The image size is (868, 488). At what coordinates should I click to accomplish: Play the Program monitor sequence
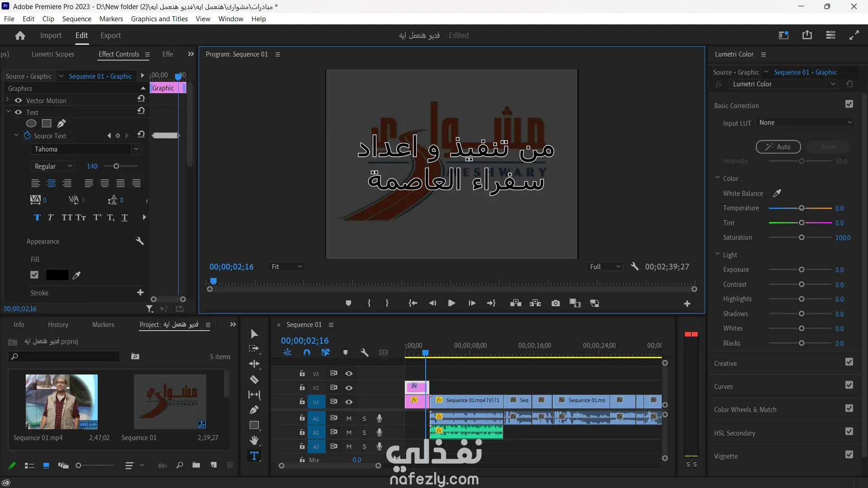pos(451,303)
